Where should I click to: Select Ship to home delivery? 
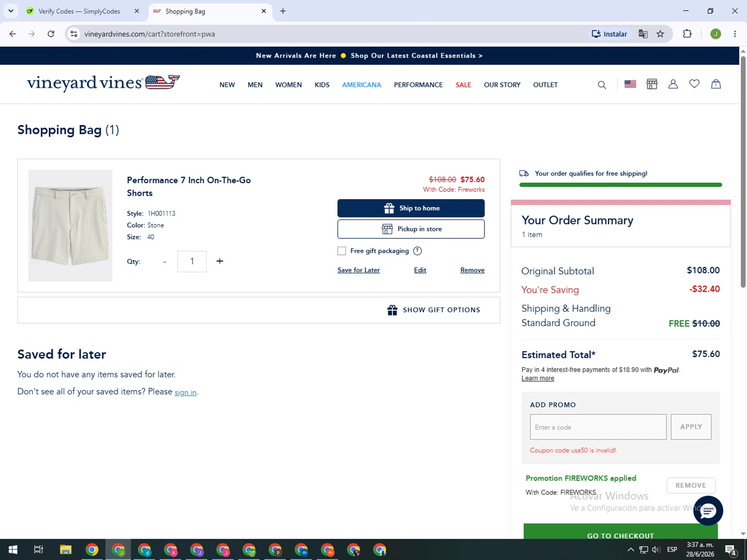[411, 208]
